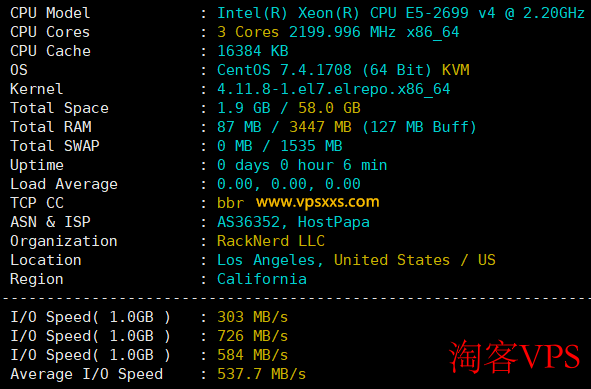Select 'Los Angeles,' location text
This screenshot has height=389, width=591.
click(270, 260)
